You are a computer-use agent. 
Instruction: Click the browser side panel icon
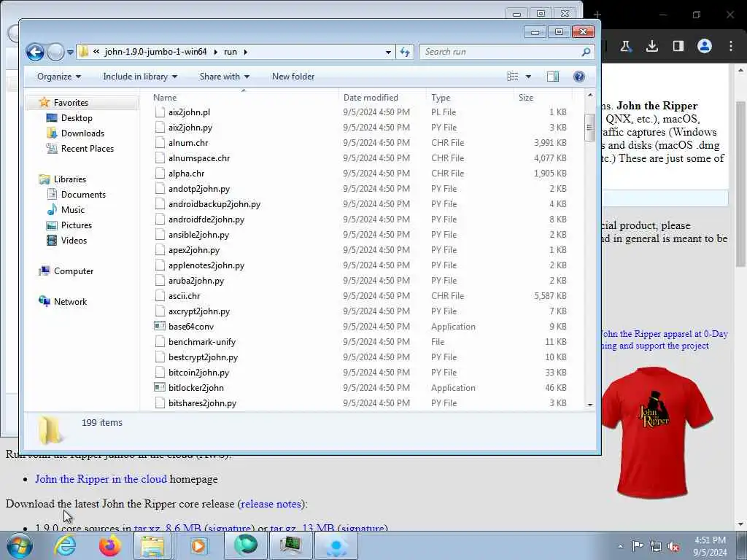point(678,46)
